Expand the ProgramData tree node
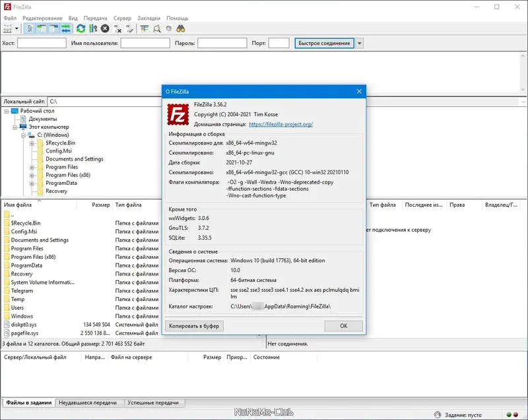The height and width of the screenshot is (420, 528). point(32,184)
